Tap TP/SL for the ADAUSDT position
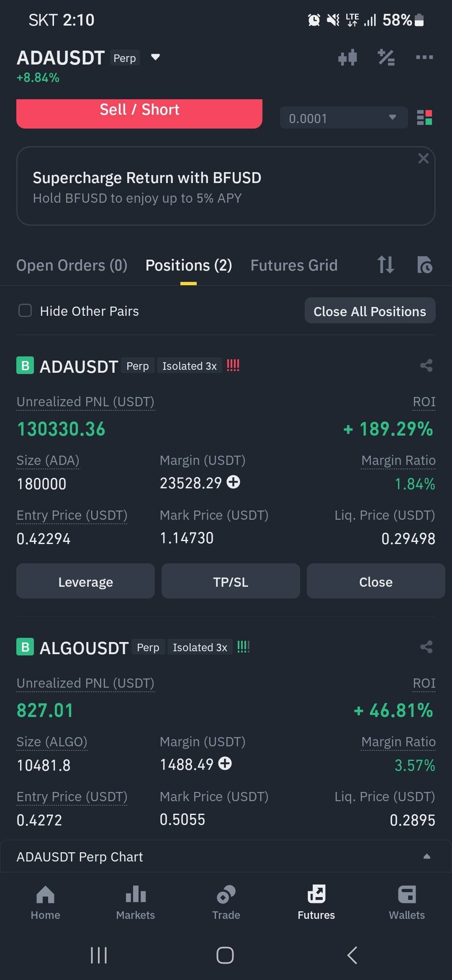452x980 pixels. [x=231, y=582]
